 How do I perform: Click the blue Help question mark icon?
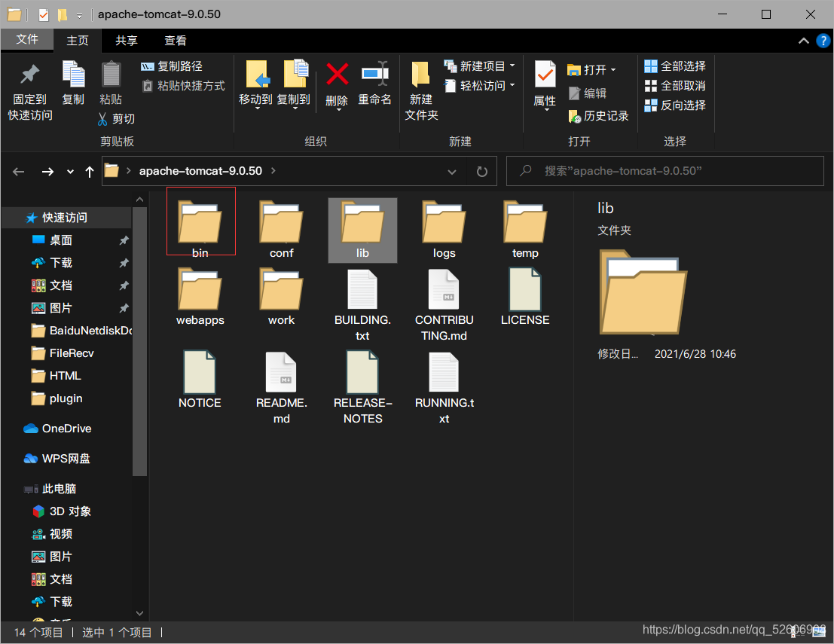[823, 41]
